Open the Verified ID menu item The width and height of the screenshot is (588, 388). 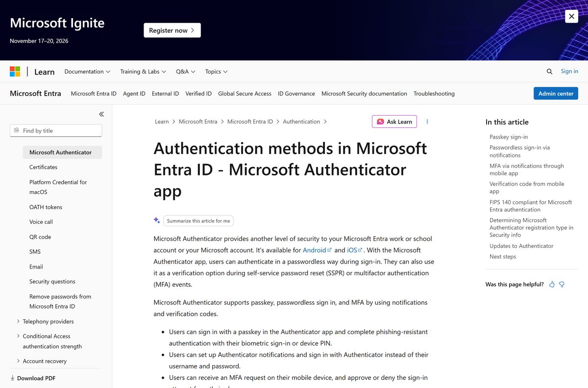(198, 94)
